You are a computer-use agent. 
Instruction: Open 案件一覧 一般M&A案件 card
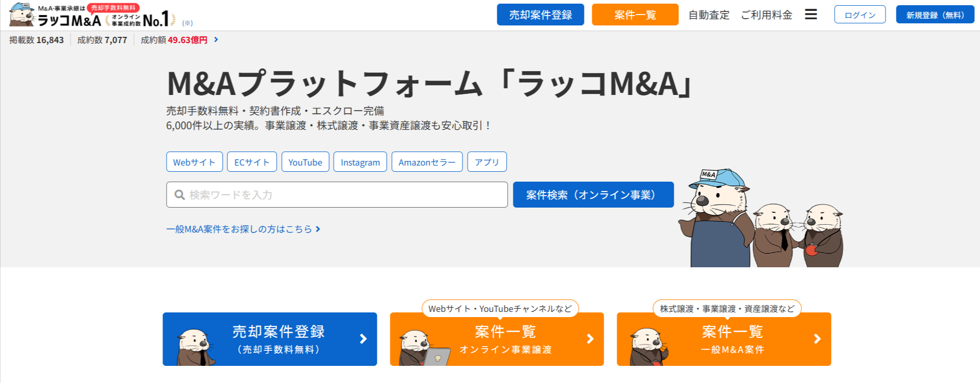coord(724,339)
